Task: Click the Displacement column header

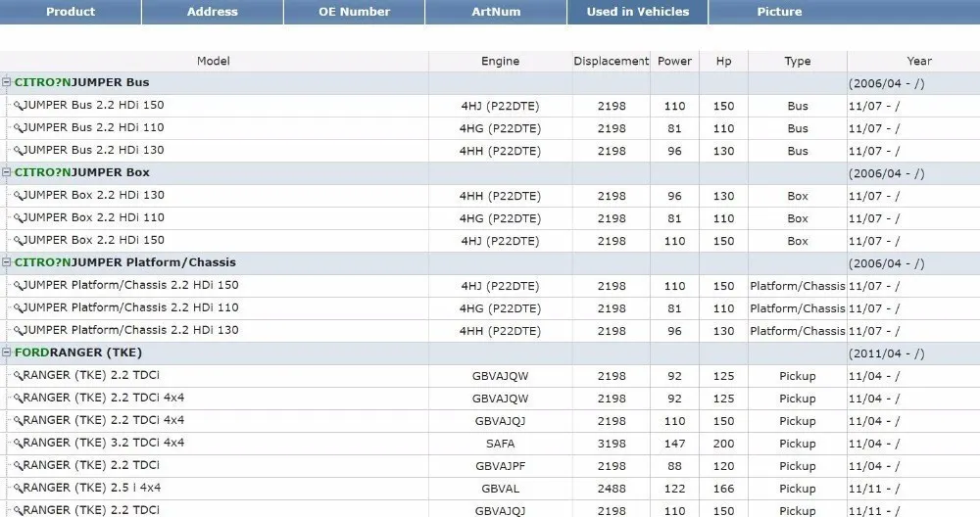Action: pos(612,61)
